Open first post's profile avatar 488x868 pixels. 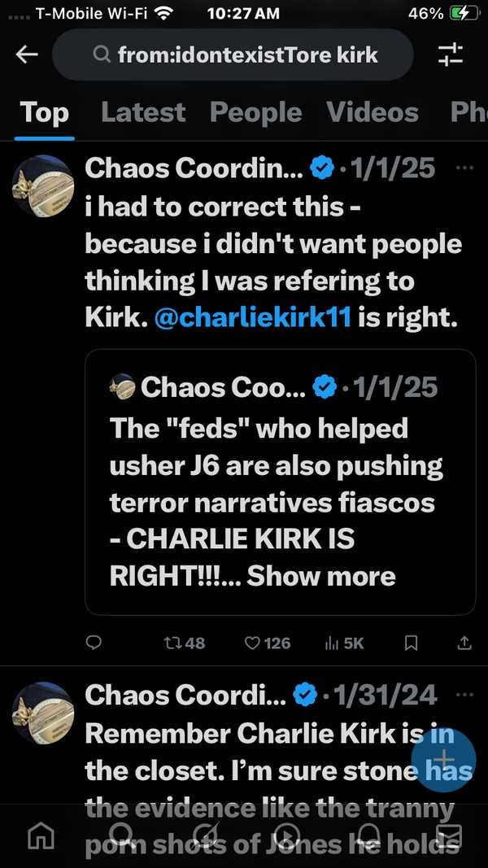[43, 185]
